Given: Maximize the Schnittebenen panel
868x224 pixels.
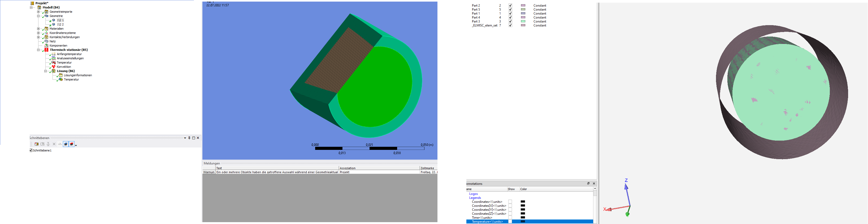Looking at the screenshot, I should (x=194, y=138).
